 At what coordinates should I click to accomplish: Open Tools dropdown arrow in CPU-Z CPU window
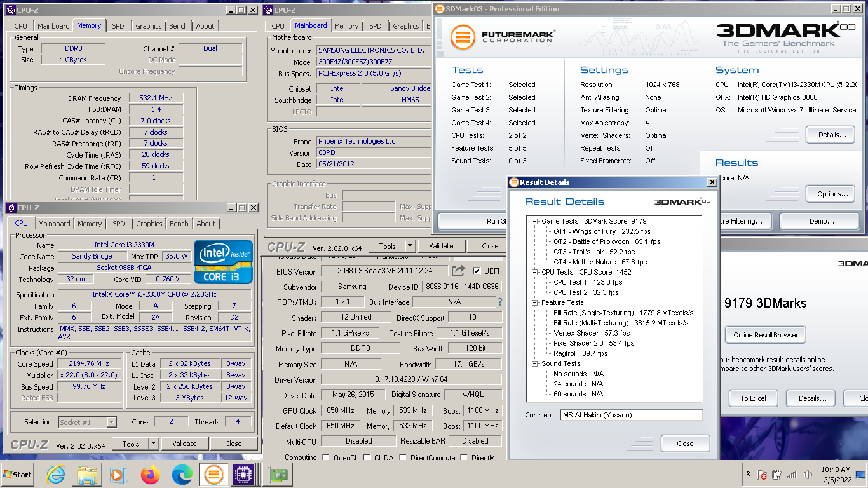153,444
